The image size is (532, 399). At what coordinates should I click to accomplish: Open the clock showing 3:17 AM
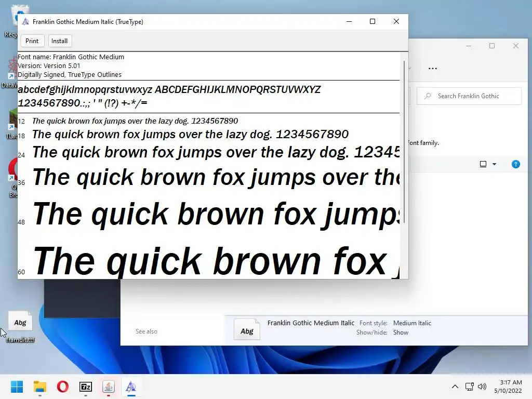511,382
